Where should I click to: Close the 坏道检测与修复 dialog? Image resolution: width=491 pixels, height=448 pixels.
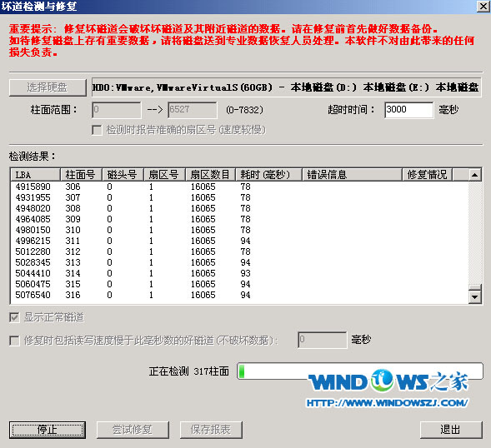483,7
